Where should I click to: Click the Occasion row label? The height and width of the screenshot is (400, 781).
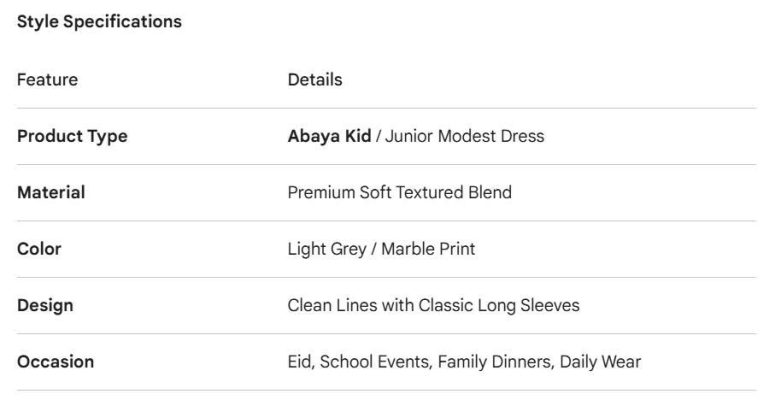coord(55,362)
